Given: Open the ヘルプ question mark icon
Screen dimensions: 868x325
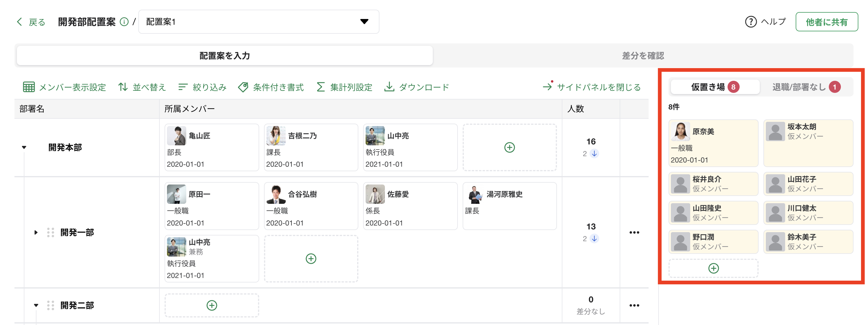Looking at the screenshot, I should pyautogui.click(x=750, y=22).
